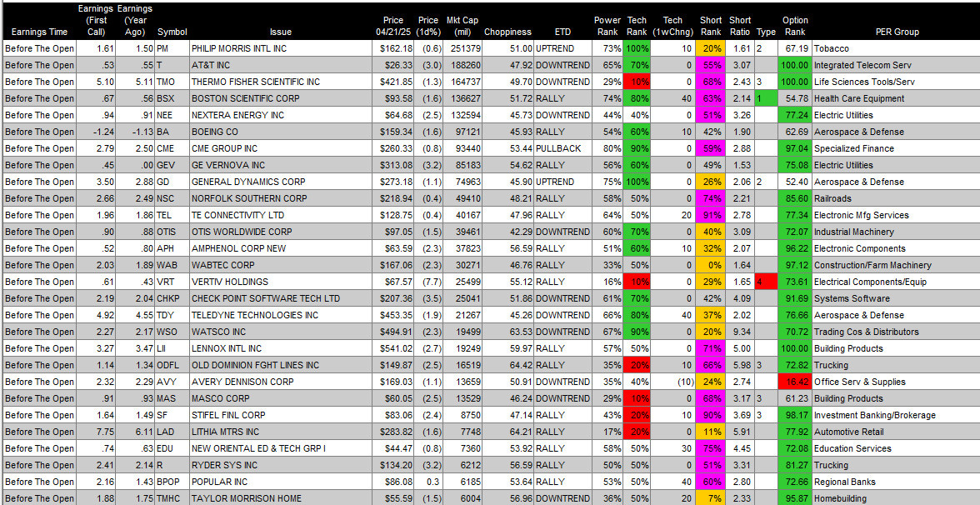
Task: Click the Railroads PER Group cell
Action: [x=896, y=198]
